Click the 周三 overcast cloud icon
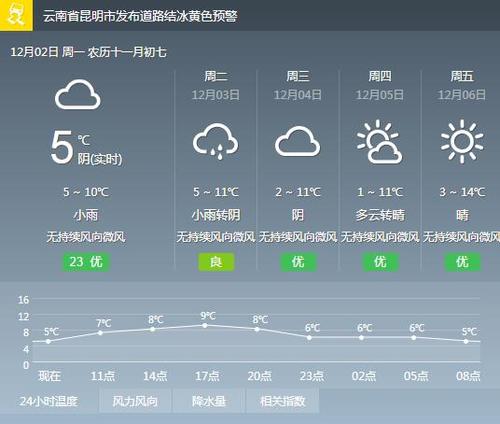The image size is (500, 424). [x=297, y=141]
